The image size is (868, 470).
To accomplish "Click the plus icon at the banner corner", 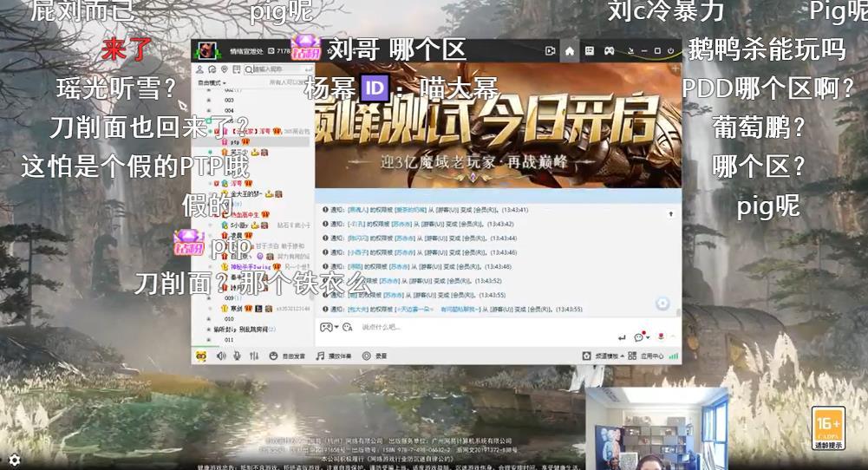I will [x=675, y=69].
